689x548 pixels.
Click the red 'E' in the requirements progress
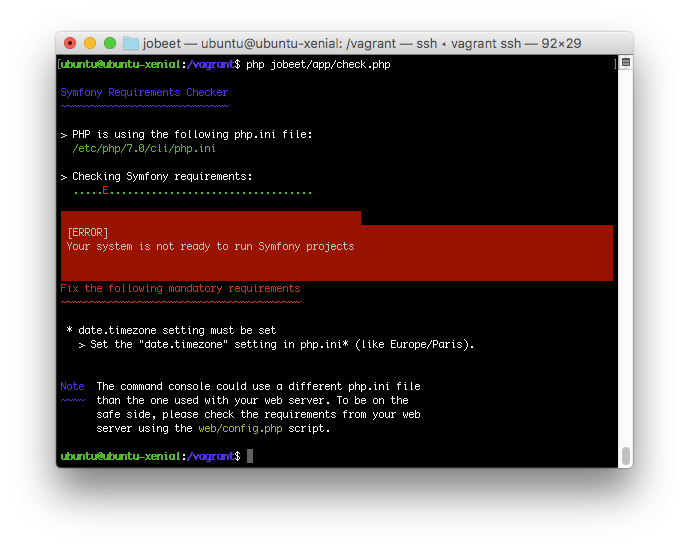pyautogui.click(x=105, y=190)
